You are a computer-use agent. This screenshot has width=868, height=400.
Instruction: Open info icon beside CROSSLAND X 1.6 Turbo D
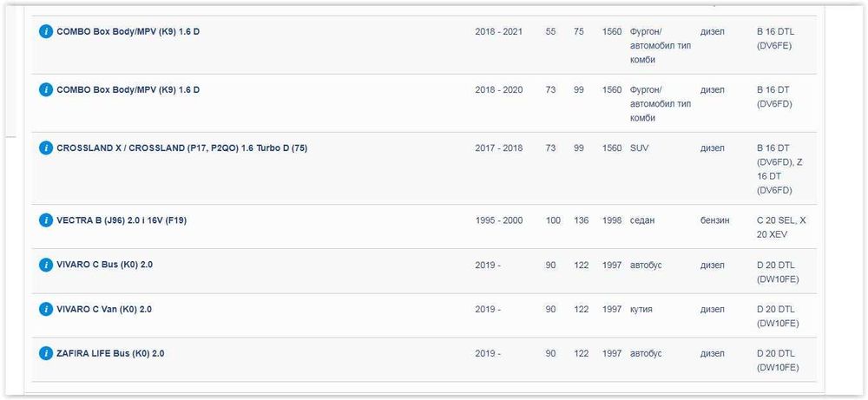click(x=46, y=148)
